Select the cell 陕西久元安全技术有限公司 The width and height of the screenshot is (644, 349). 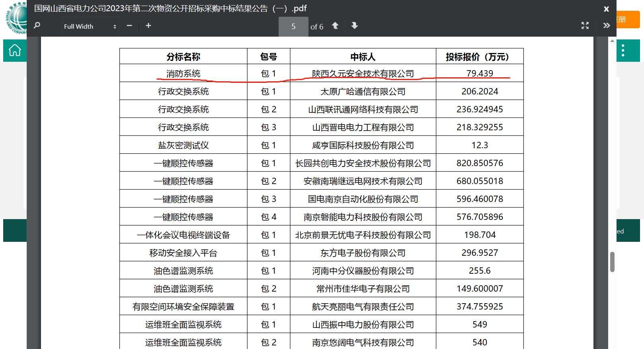coord(363,74)
